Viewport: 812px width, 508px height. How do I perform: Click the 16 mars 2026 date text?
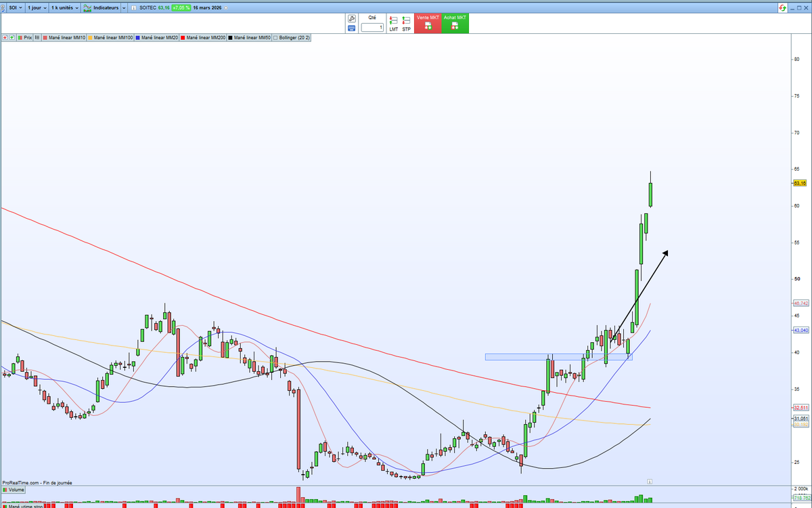tap(207, 7)
